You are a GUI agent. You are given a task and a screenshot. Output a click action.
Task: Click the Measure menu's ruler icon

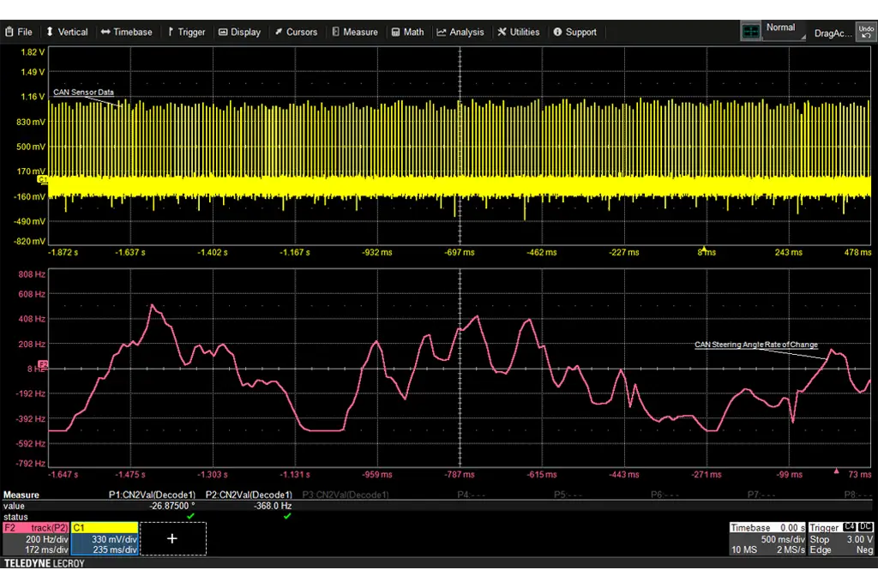(x=335, y=32)
